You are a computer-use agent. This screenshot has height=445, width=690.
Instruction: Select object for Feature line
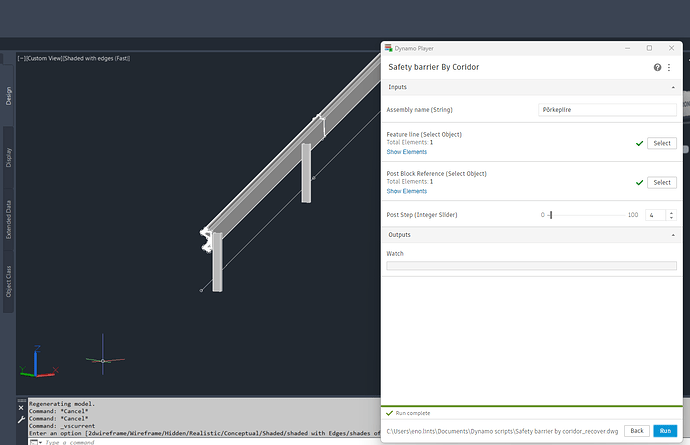(662, 143)
